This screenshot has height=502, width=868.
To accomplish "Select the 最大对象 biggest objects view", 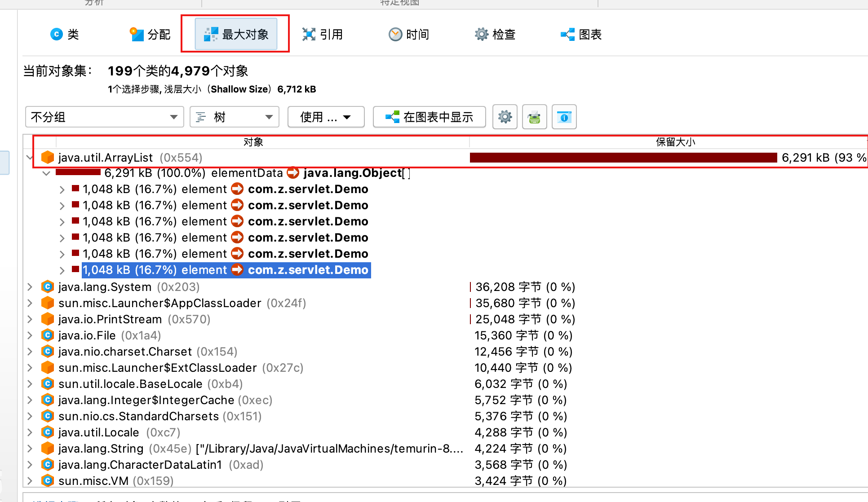I will (236, 35).
